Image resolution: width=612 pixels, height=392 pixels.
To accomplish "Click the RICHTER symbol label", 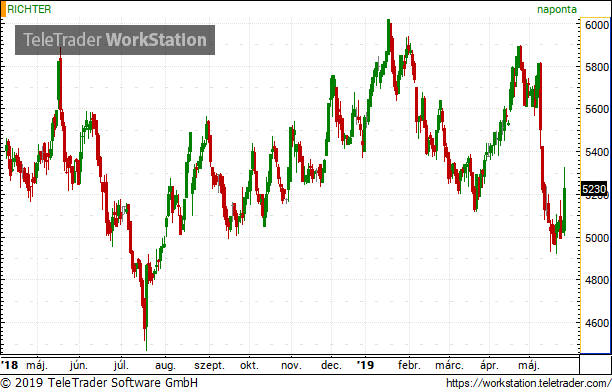I will 29,9.
